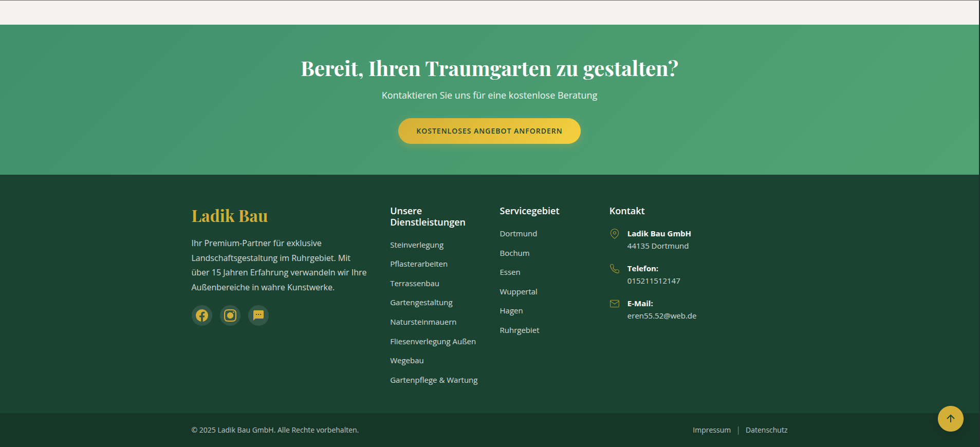Click the email envelope icon

tap(614, 304)
